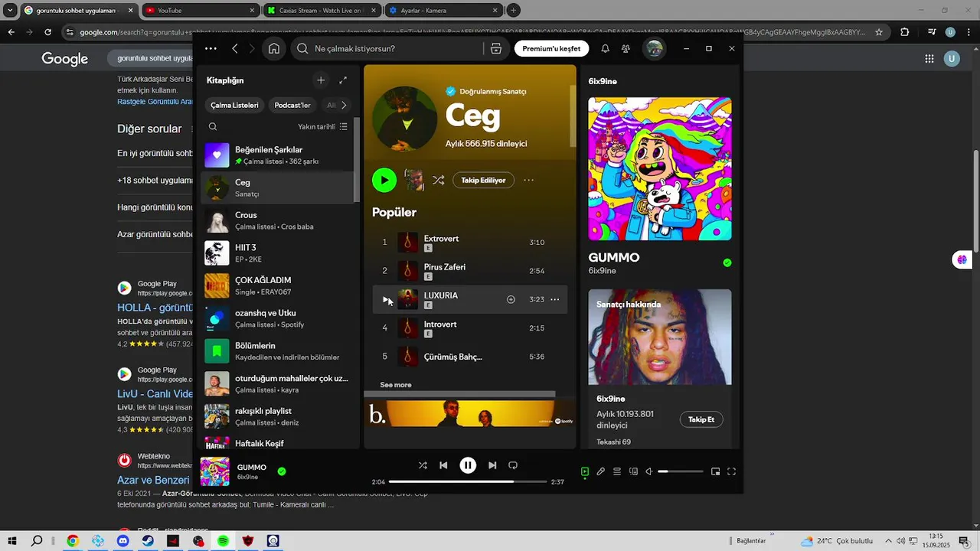Create a playlist with the plus icon

321,80
